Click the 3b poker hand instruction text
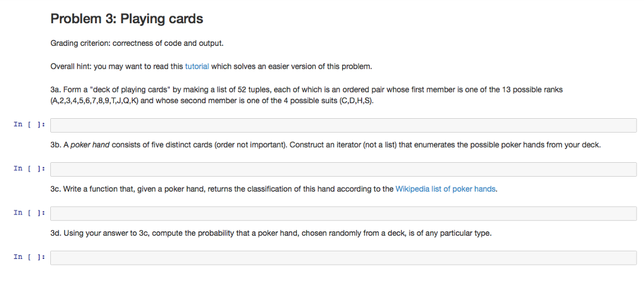This screenshot has height=281, width=644. (x=325, y=145)
